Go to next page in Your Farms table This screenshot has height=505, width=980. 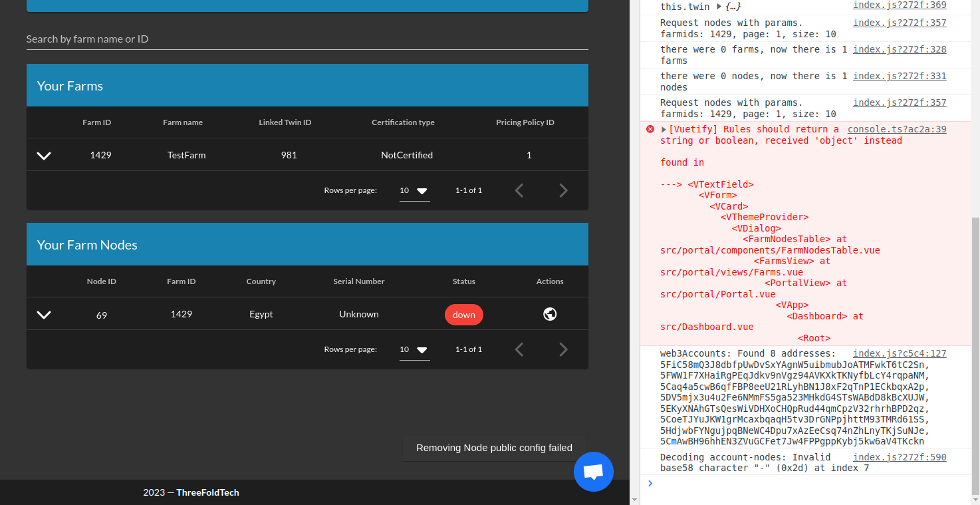[563, 190]
